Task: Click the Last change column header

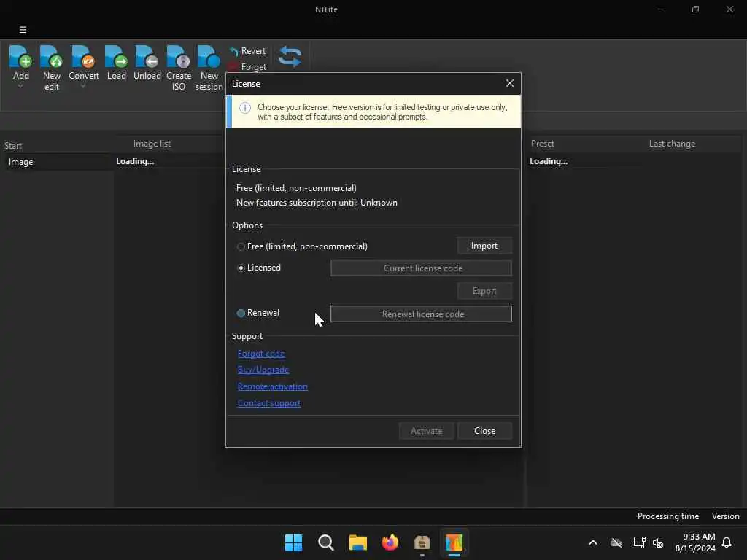Action: [672, 144]
